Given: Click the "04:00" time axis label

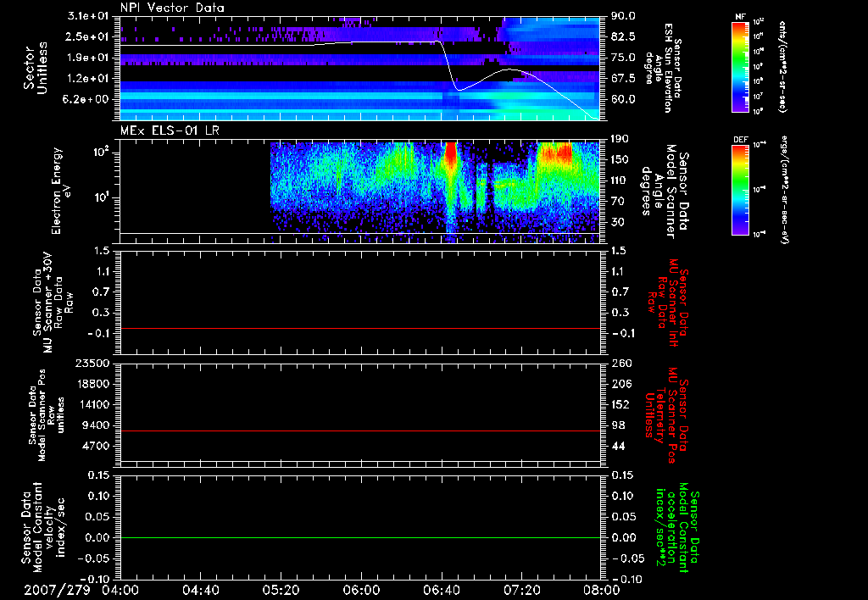Looking at the screenshot, I should click(120, 590).
